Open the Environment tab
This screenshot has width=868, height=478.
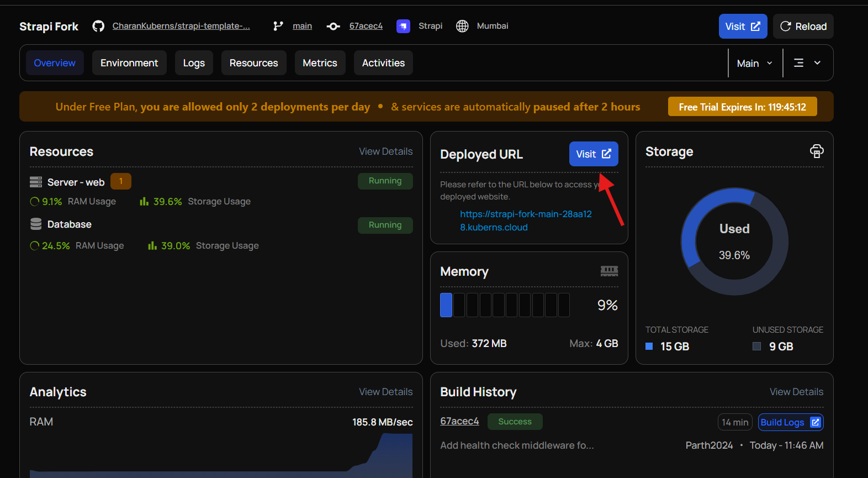pyautogui.click(x=129, y=63)
